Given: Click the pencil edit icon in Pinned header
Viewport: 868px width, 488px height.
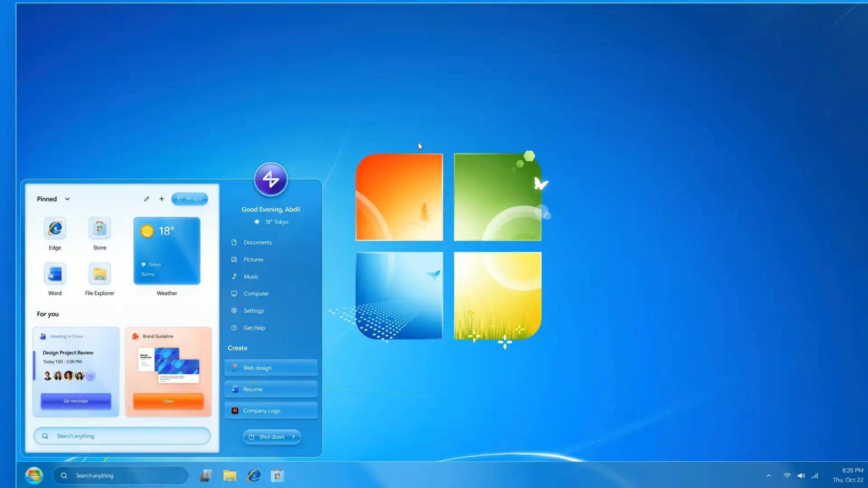Looking at the screenshot, I should point(146,199).
